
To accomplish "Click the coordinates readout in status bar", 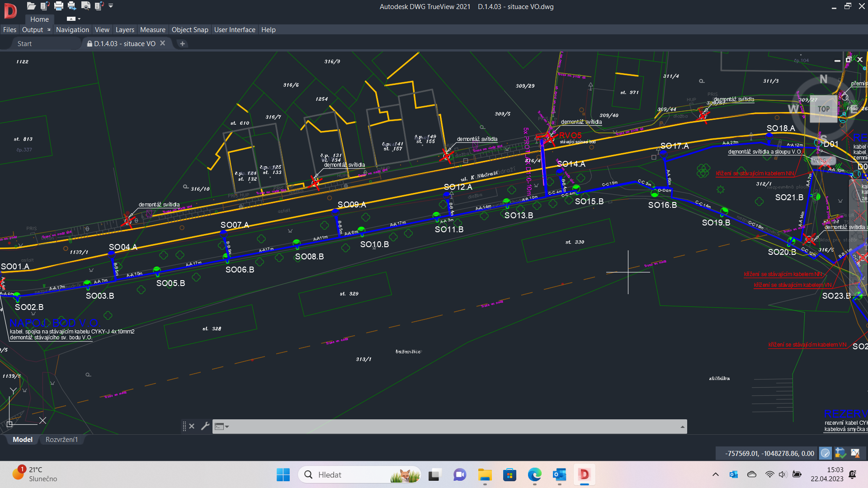I will (769, 453).
